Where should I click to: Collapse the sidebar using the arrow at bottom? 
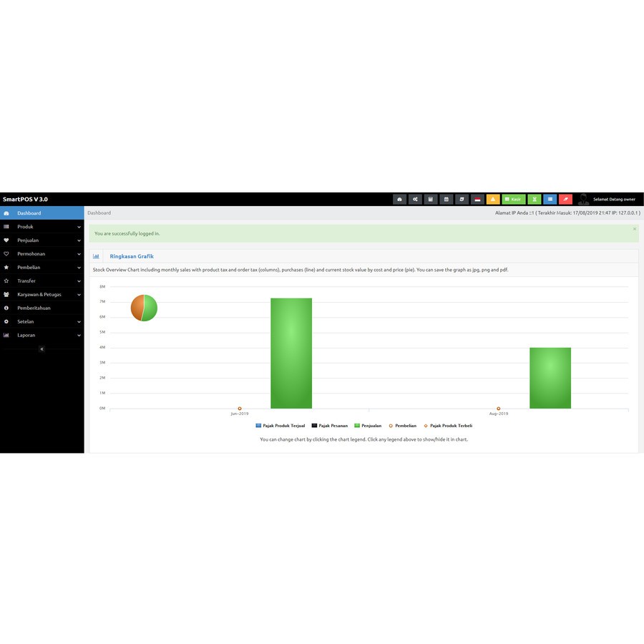click(41, 348)
